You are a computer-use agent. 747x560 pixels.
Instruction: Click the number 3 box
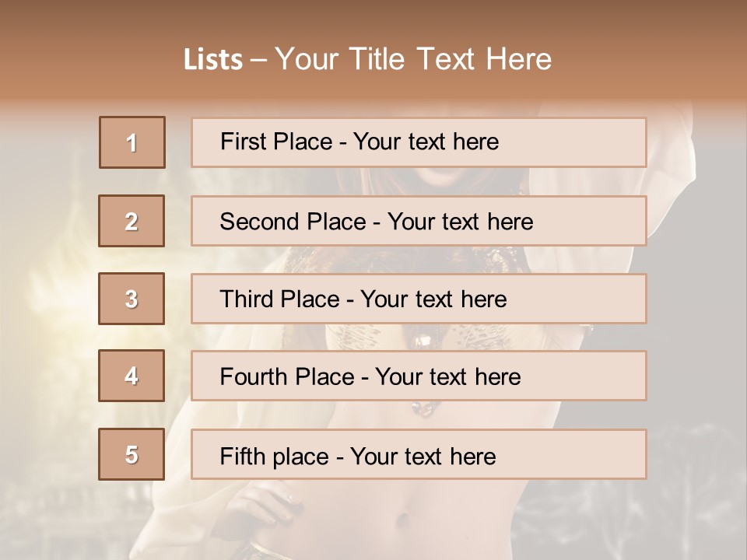[132, 299]
